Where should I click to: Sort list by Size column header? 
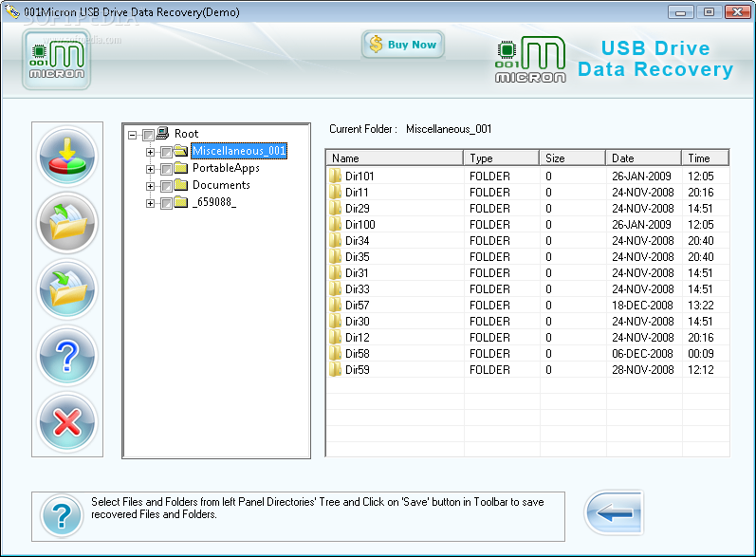(x=572, y=158)
